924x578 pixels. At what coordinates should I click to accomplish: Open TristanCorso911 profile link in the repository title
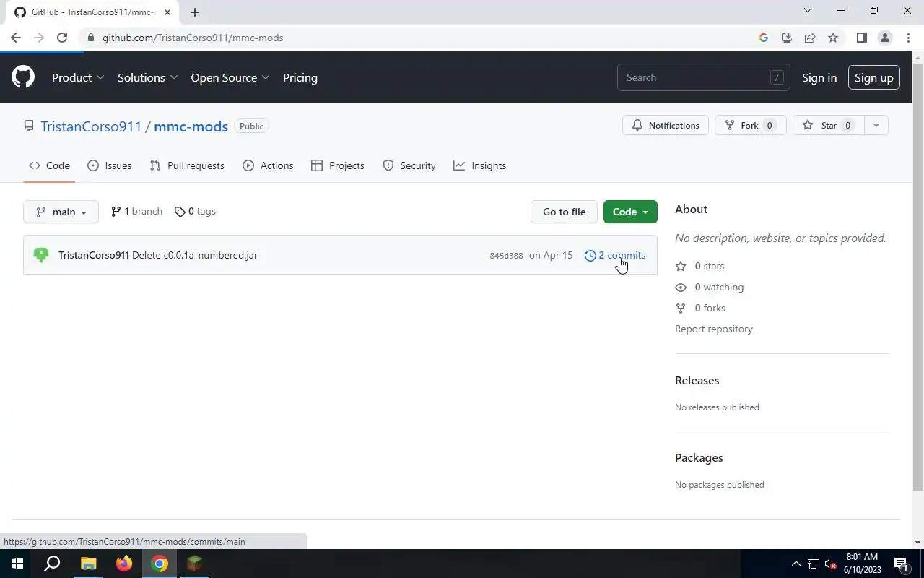click(91, 126)
